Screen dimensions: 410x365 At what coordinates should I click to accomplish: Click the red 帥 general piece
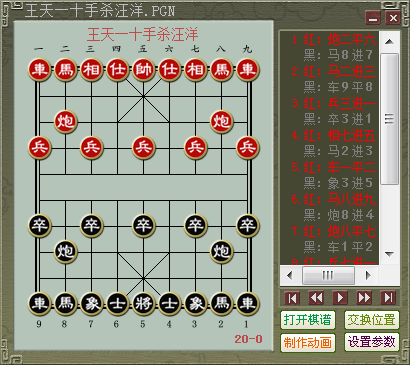(143, 70)
